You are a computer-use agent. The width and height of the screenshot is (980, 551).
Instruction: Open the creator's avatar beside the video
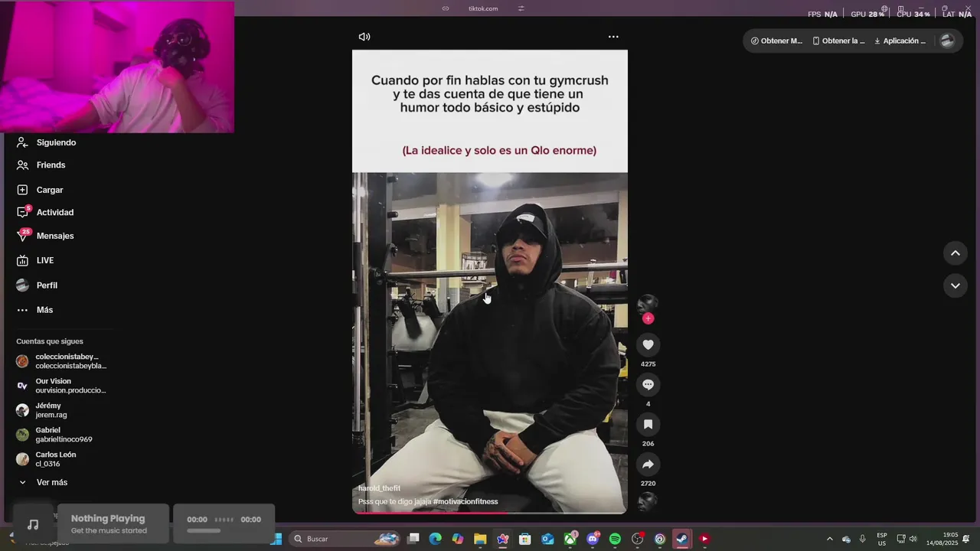648,305
